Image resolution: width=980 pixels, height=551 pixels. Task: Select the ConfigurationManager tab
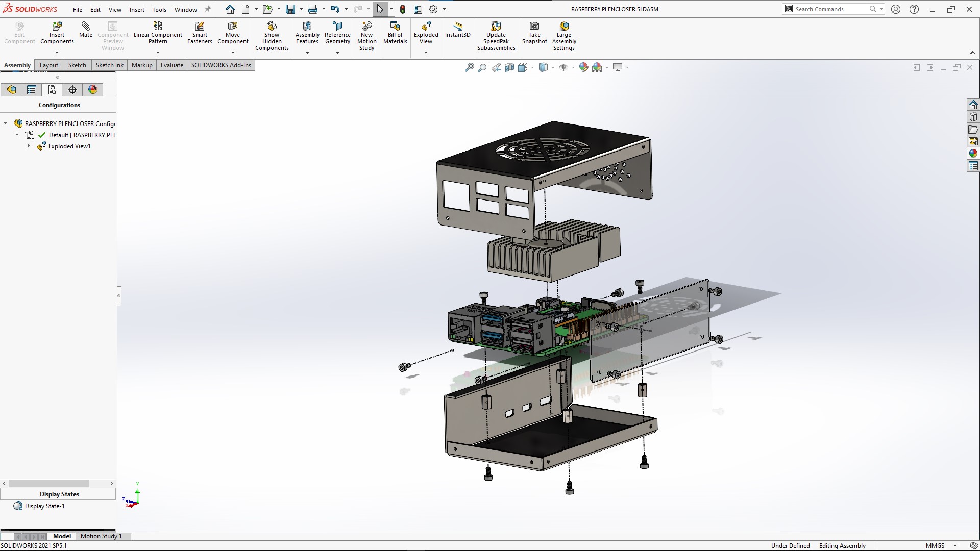[x=52, y=90]
